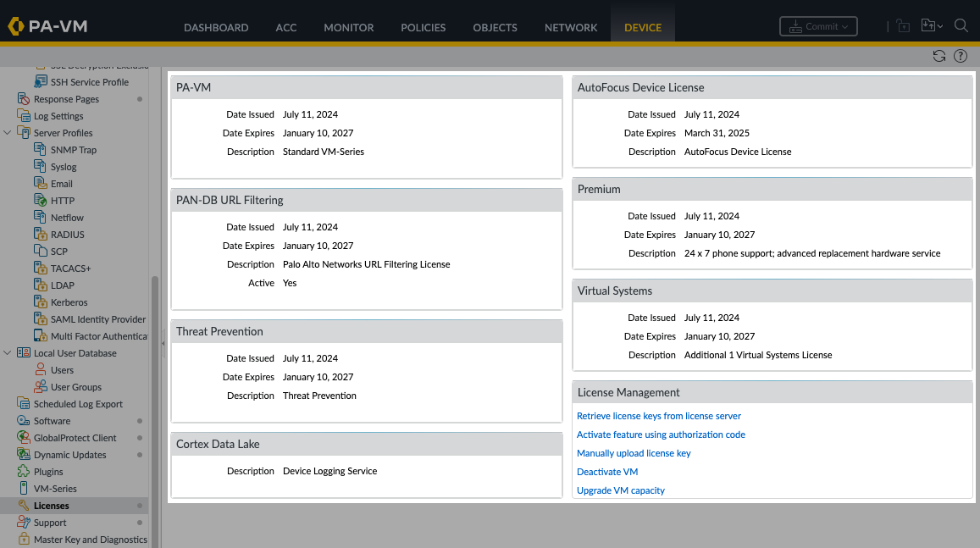Click the Deactivate VM link
The image size is (980, 548).
607,472
